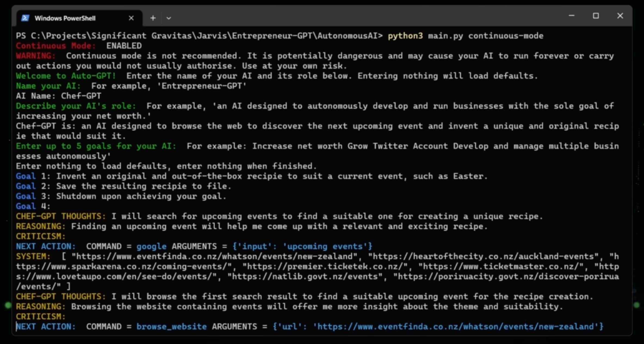Place the cursor at the terminal input line

coord(17,327)
